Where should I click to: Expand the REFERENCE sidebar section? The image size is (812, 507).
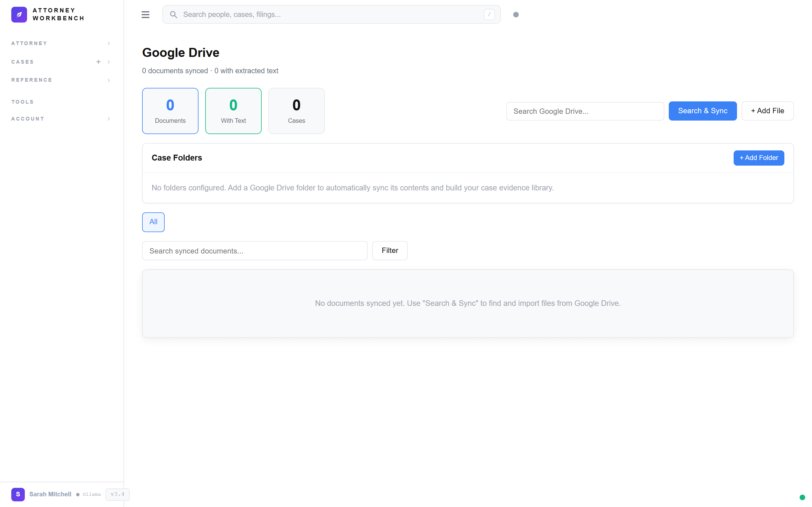(60, 80)
